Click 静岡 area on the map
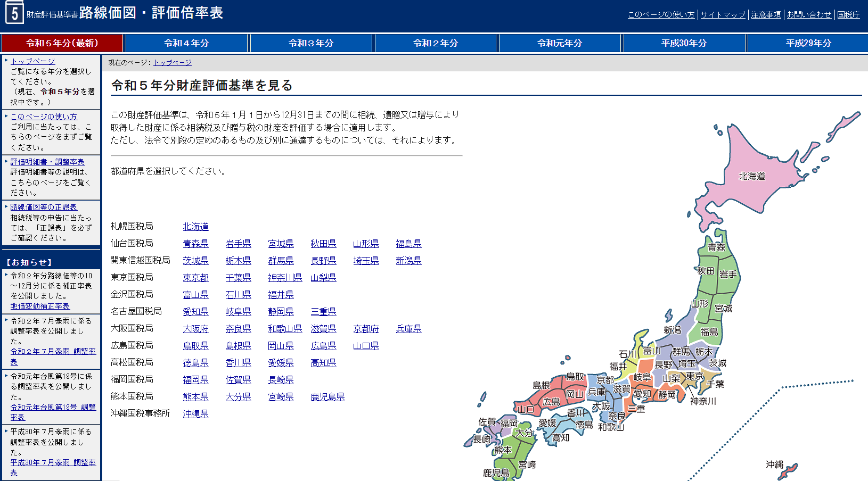Image resolution: width=868 pixels, height=481 pixels. point(667,395)
